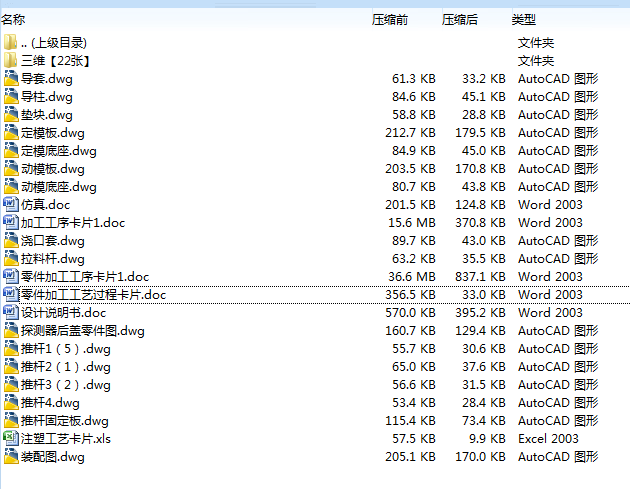
Task: Click the 零件加工工序卡片1.doc Word icon
Action: pyautogui.click(x=11, y=276)
